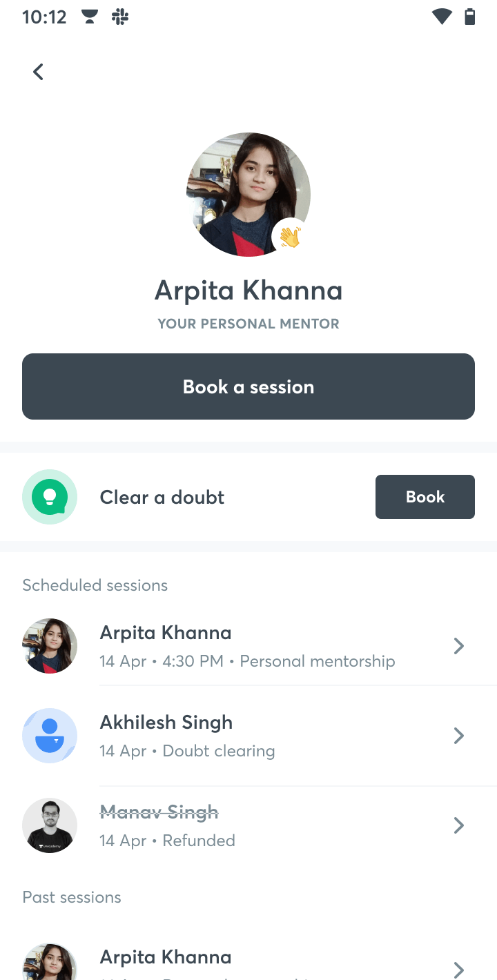This screenshot has width=497, height=980.
Task: Tap Akhilesh Singh's blue avatar icon
Action: [50, 736]
